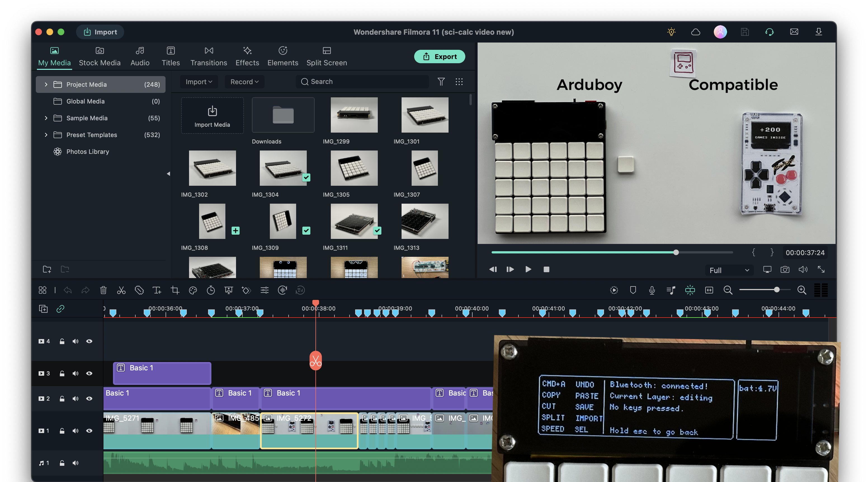
Task: Undo the last edit
Action: click(x=68, y=290)
